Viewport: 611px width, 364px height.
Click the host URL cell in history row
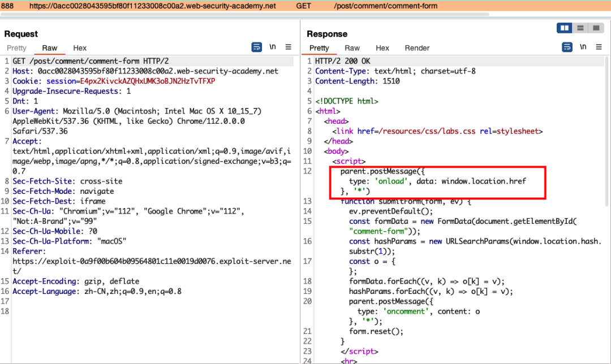152,6
